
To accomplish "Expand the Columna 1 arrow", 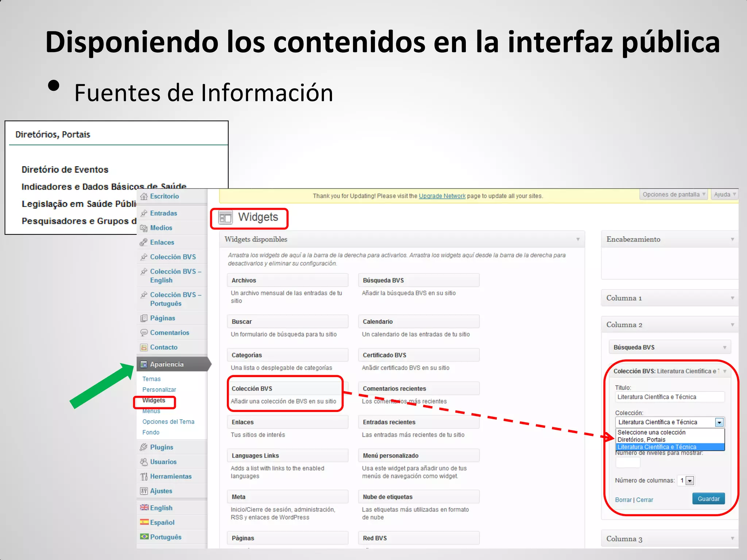I will click(732, 298).
